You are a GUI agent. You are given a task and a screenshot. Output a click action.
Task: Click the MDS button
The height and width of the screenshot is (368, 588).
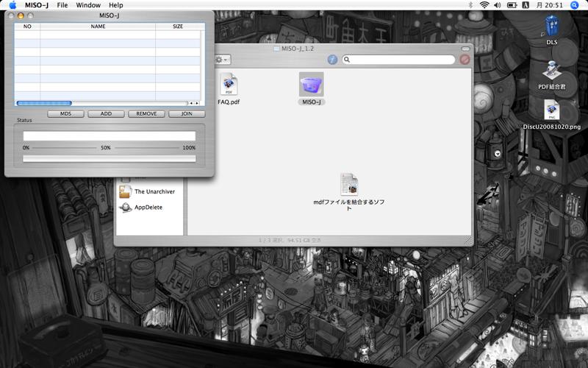click(x=65, y=114)
